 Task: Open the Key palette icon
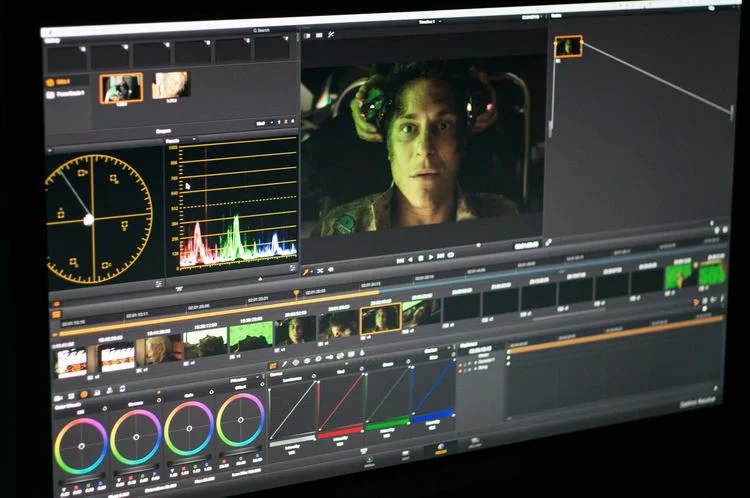click(329, 357)
